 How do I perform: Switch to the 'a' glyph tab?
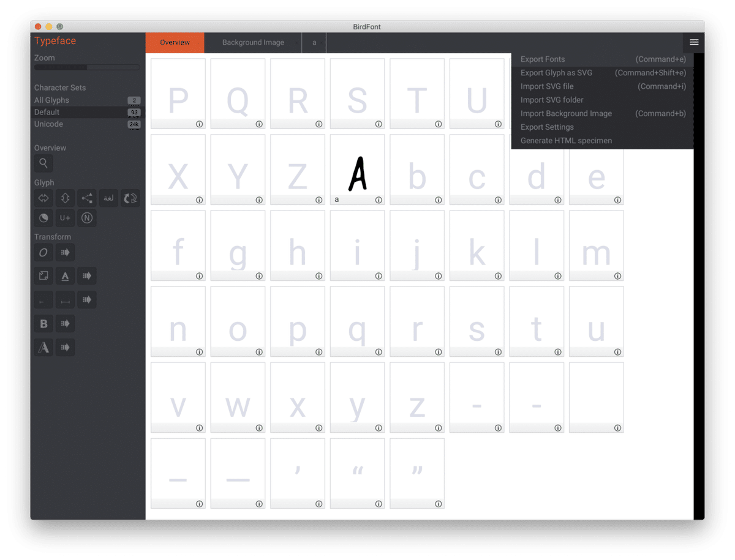click(x=314, y=43)
